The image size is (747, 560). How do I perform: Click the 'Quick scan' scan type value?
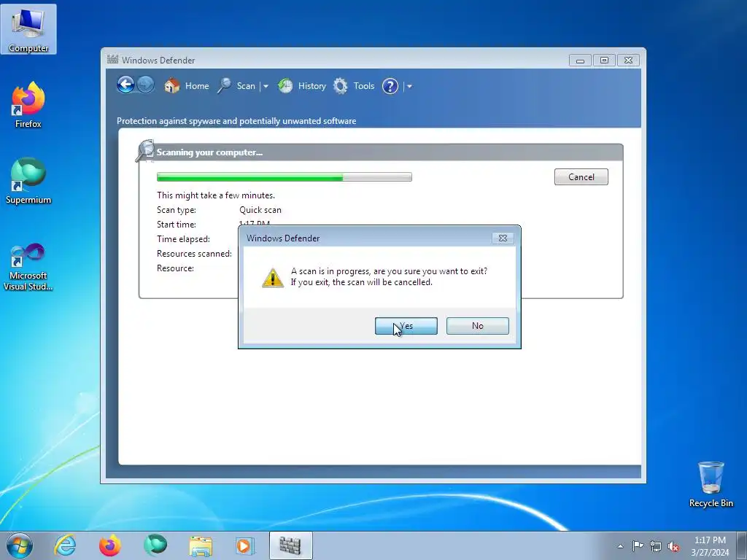coord(260,210)
